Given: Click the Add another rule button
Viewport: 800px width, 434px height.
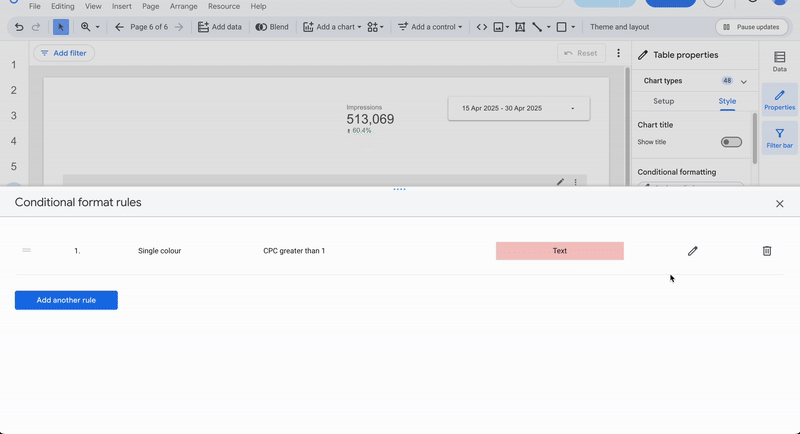Looking at the screenshot, I should [x=66, y=300].
